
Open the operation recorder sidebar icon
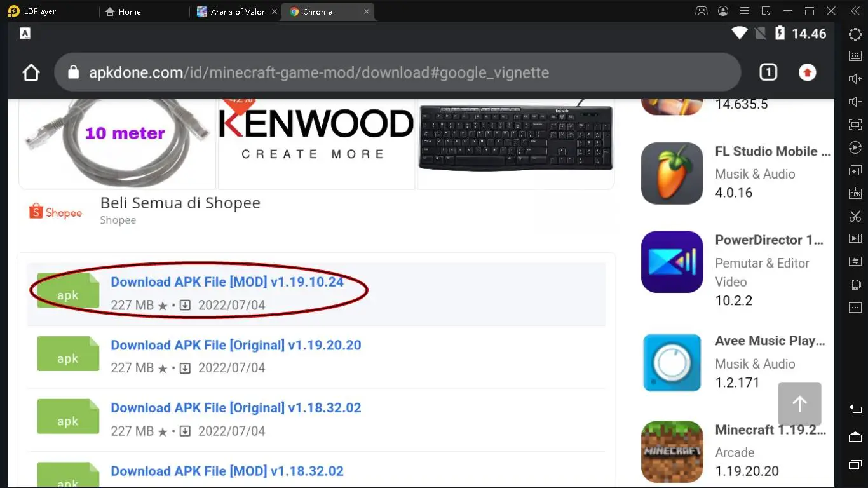pyautogui.click(x=855, y=147)
